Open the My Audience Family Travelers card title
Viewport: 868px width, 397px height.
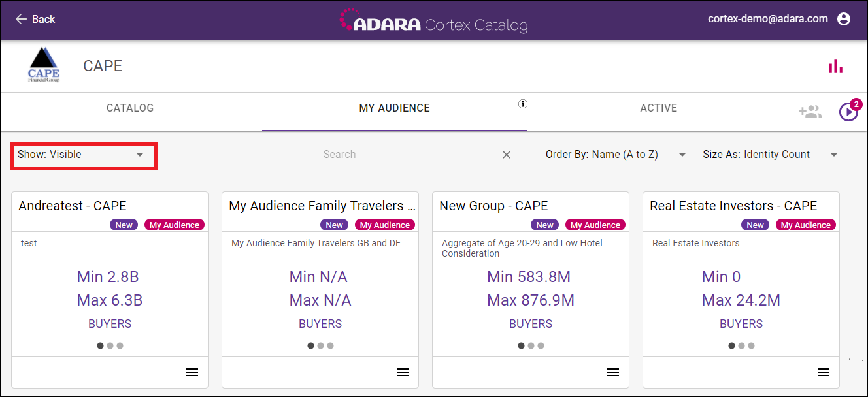(x=322, y=206)
